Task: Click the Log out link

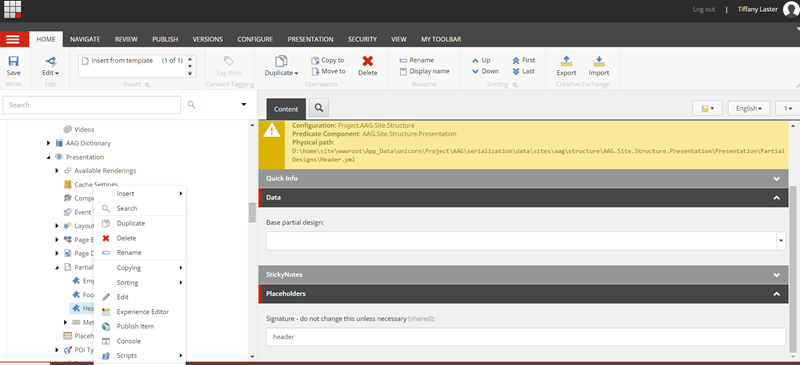Action: click(704, 9)
